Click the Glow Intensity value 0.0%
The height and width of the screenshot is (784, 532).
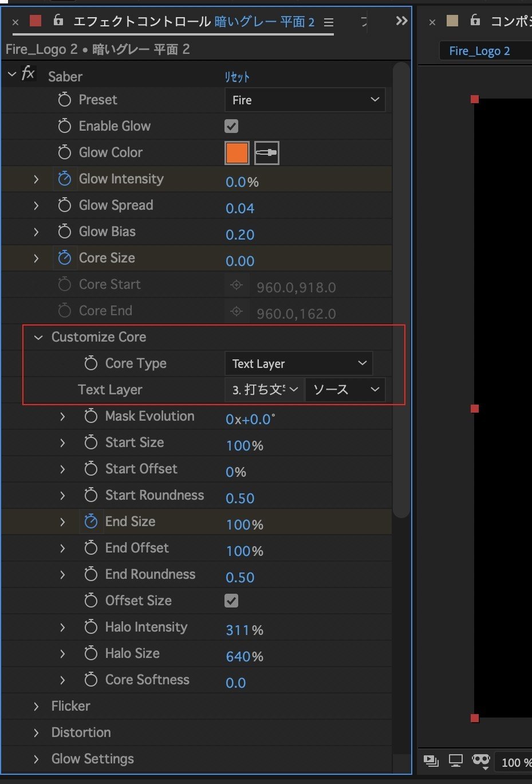242,182
